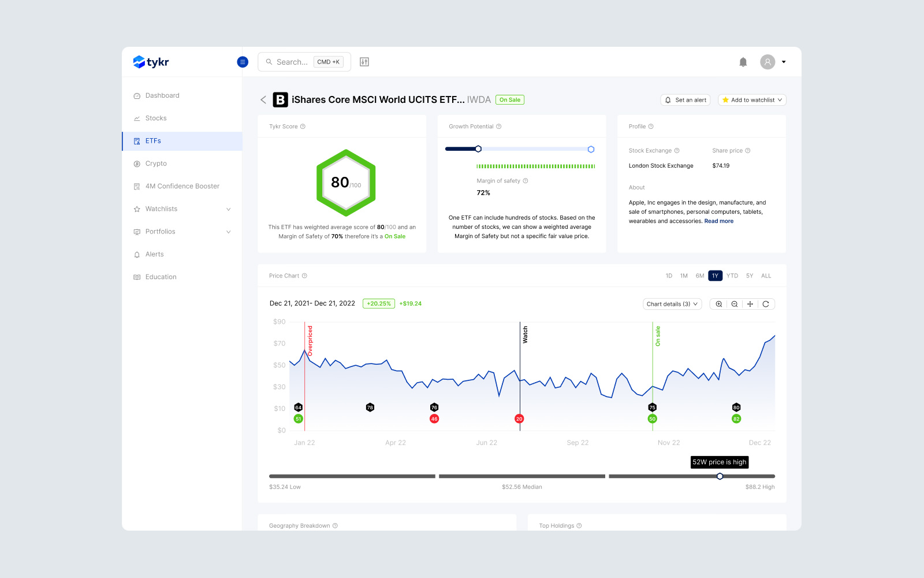Image resolution: width=924 pixels, height=578 pixels.
Task: Click the growth potential slider left handle
Action: [x=478, y=149]
